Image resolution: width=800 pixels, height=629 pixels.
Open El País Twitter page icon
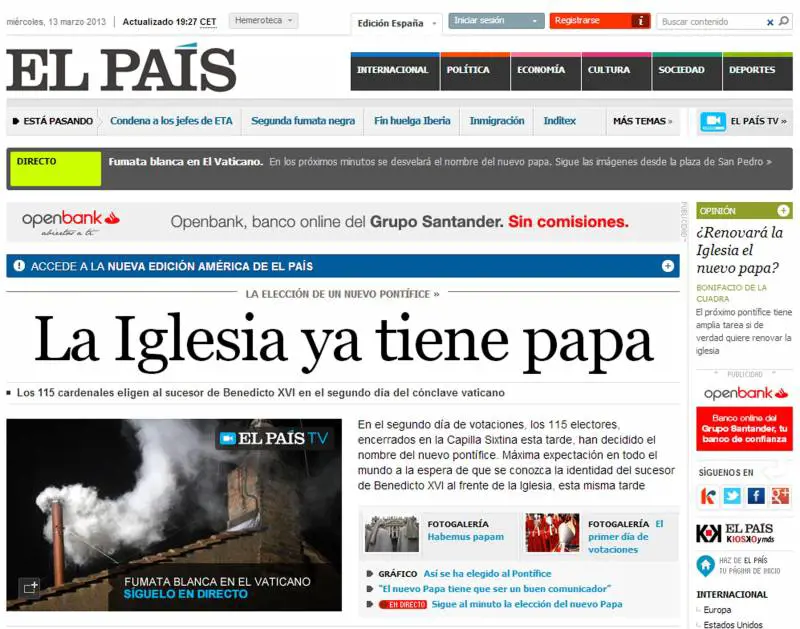(732, 496)
